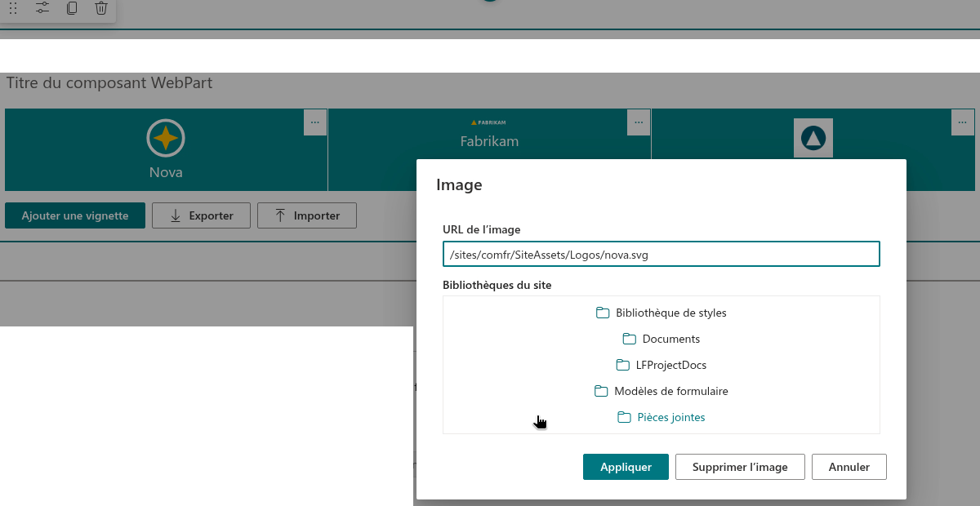Open the Nova tile ellipsis menu
Screen dimensions: 980x506
315,122
